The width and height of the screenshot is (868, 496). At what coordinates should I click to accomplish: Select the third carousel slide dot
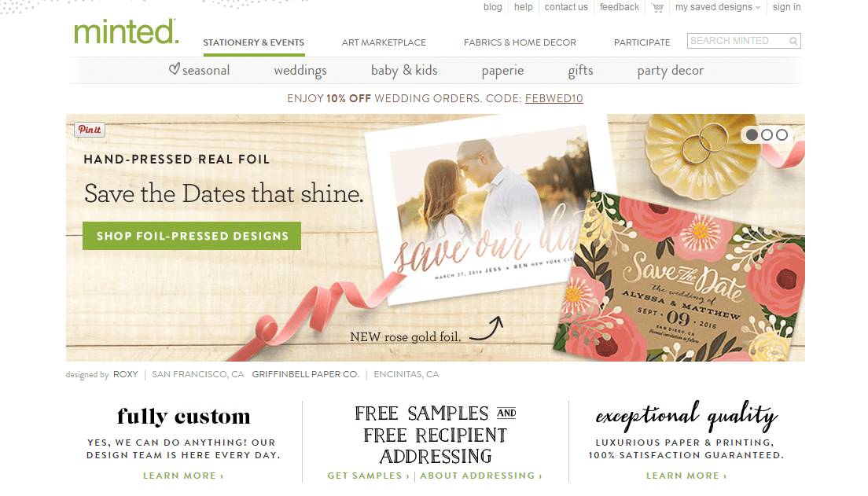pos(782,134)
